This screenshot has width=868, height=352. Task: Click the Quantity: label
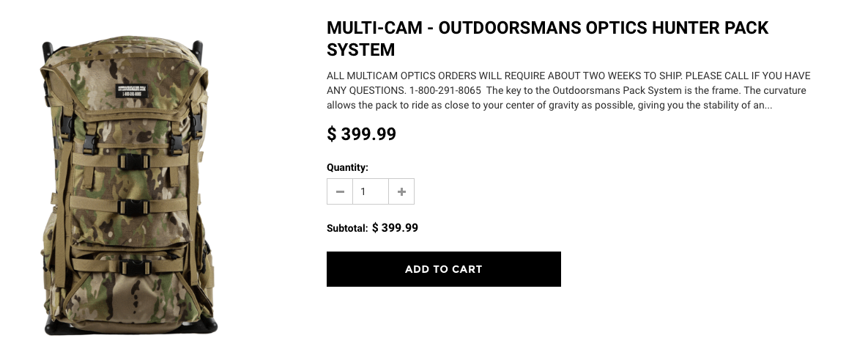tap(347, 167)
